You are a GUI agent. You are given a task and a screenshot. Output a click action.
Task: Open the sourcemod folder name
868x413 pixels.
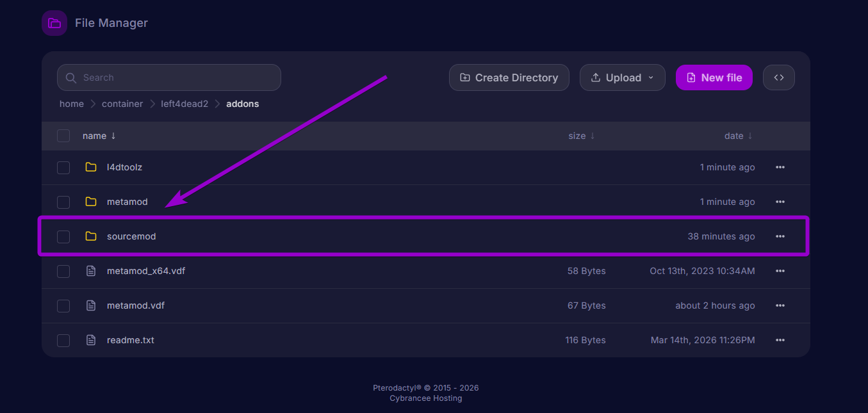click(x=131, y=236)
